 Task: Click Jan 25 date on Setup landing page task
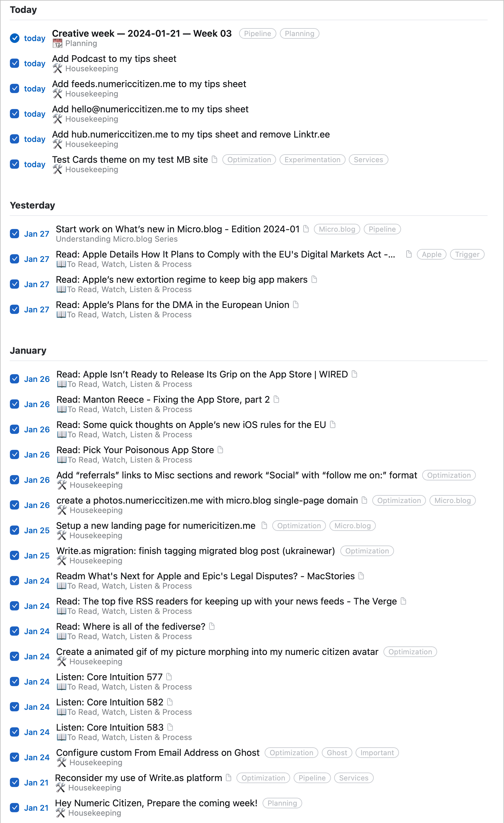click(37, 530)
